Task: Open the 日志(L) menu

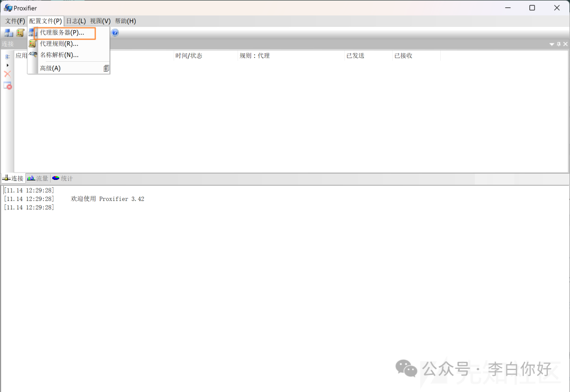Action: click(75, 21)
